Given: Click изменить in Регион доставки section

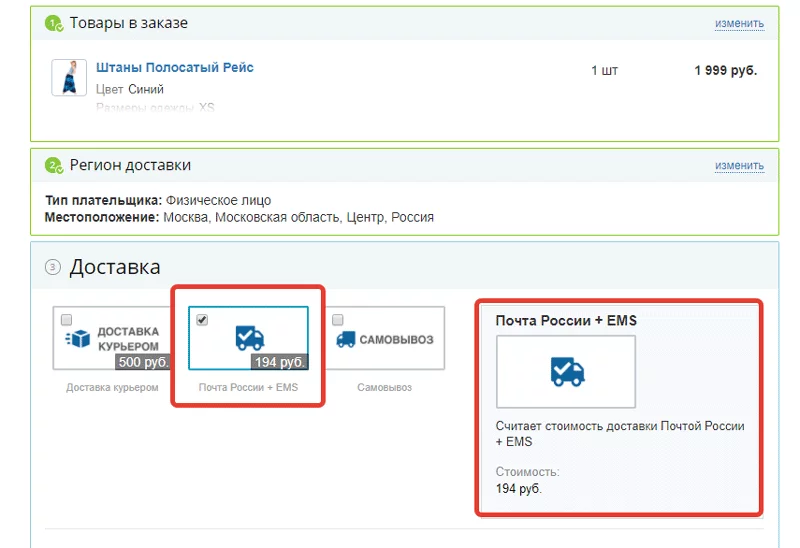Looking at the screenshot, I should [x=739, y=165].
